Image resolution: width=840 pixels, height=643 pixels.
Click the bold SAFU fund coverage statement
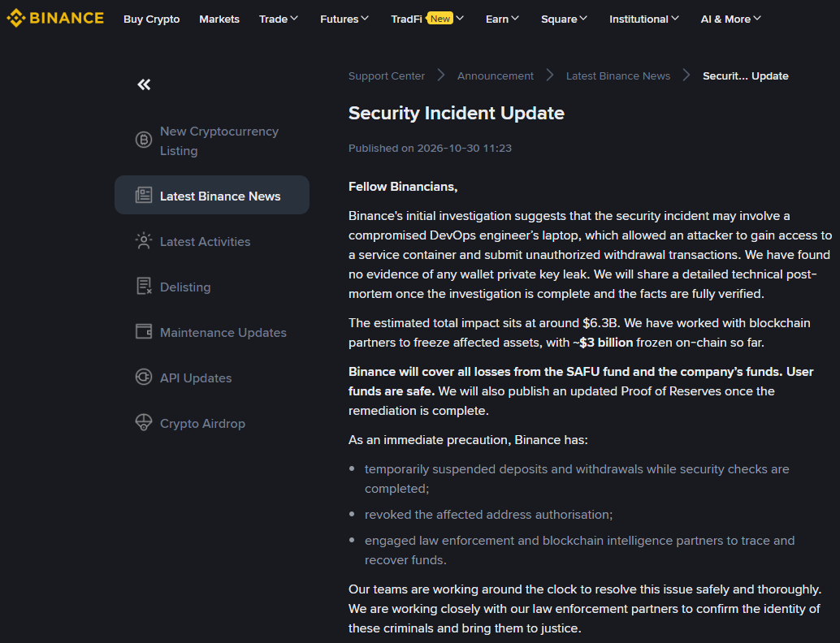pos(581,382)
